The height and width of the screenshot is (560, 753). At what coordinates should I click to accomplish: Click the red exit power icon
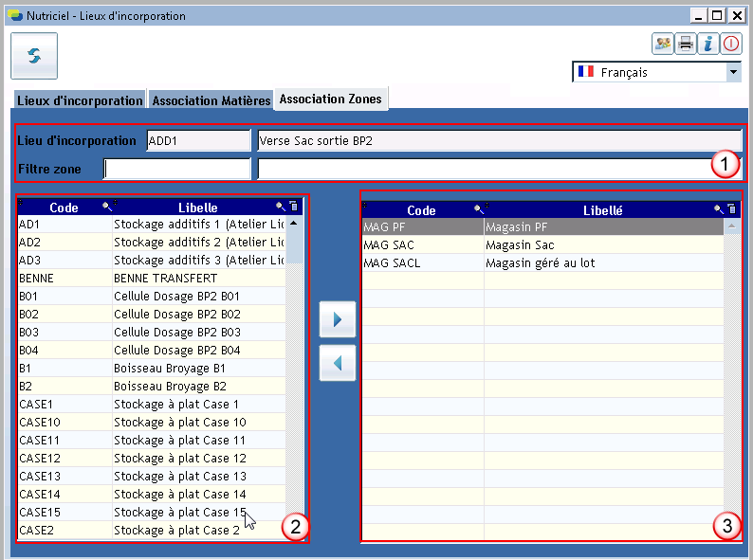[x=731, y=44]
